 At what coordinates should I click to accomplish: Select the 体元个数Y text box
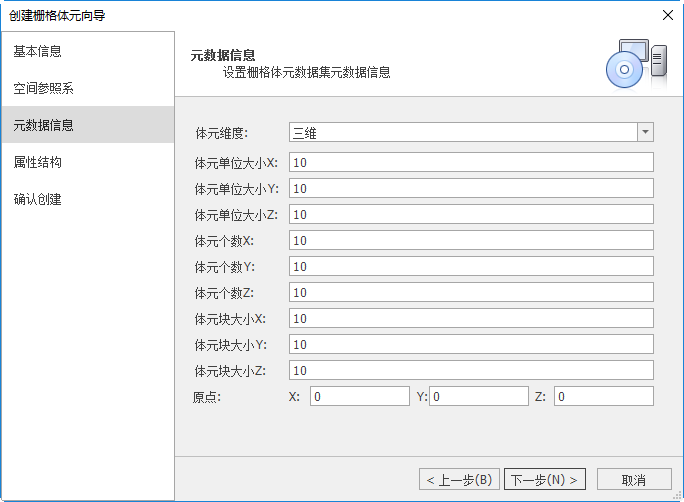point(470,266)
